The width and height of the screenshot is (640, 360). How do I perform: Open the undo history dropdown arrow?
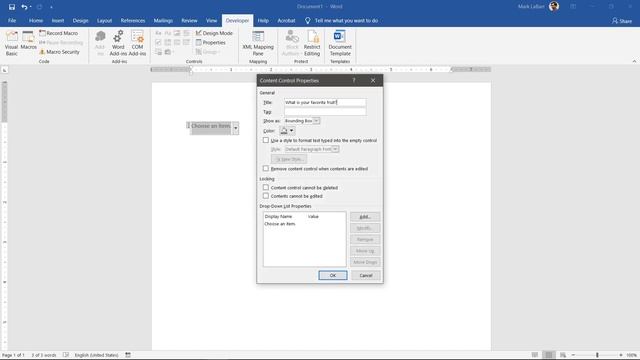click(31, 7)
